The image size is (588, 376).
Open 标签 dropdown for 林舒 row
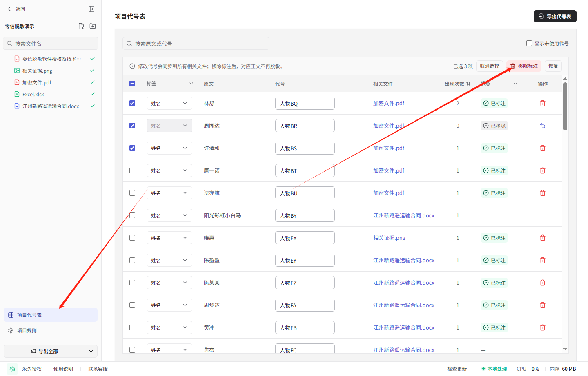(169, 103)
